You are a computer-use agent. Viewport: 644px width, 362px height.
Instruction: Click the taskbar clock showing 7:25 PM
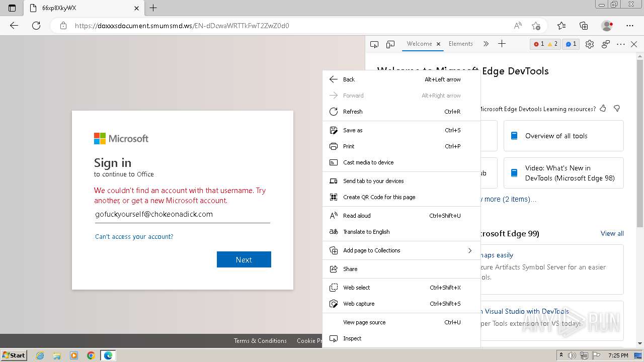[618, 355]
